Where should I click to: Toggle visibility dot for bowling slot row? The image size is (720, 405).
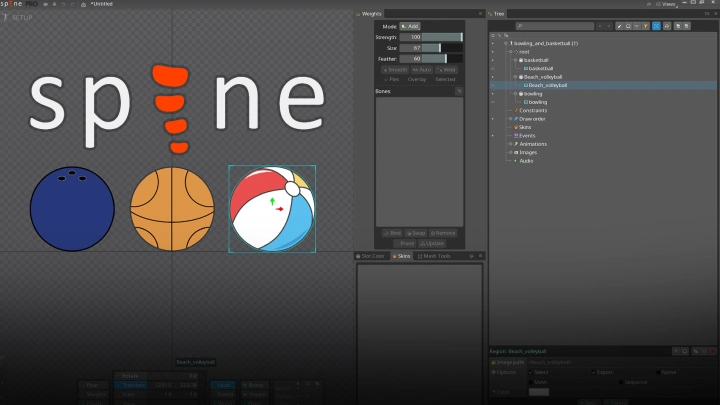coord(493,94)
